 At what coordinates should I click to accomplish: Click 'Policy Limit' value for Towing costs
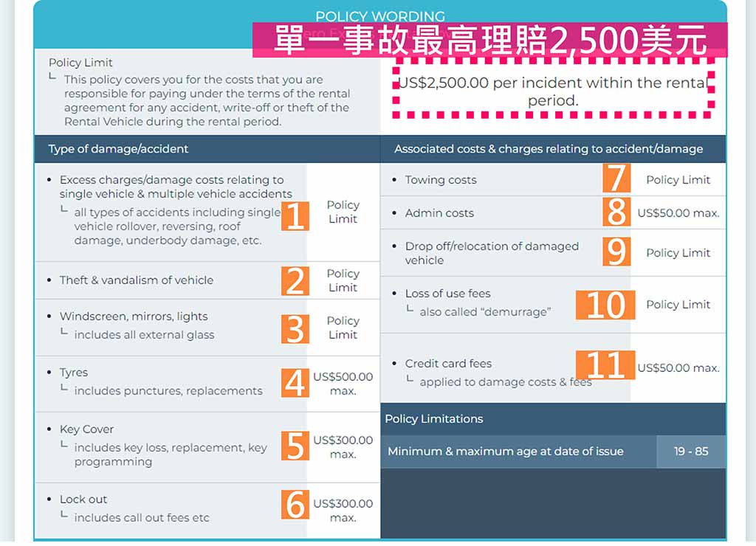678,180
